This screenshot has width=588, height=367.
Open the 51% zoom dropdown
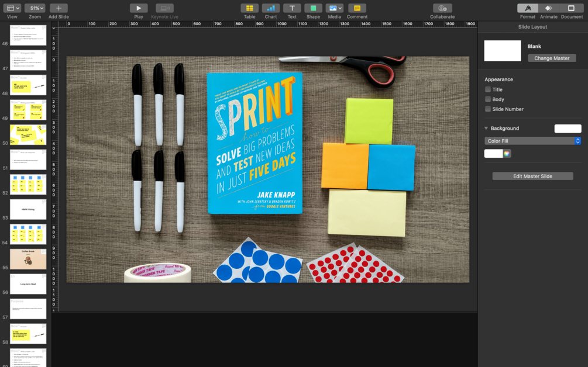35,8
